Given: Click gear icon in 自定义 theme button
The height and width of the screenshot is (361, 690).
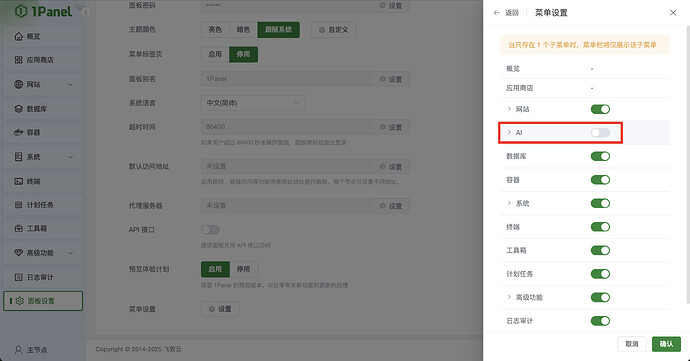Looking at the screenshot, I should click(x=322, y=29).
